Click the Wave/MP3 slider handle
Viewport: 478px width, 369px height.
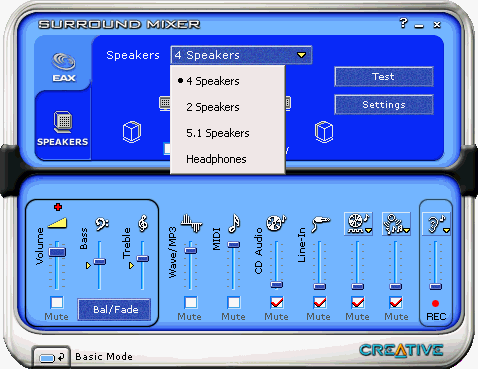(191, 250)
